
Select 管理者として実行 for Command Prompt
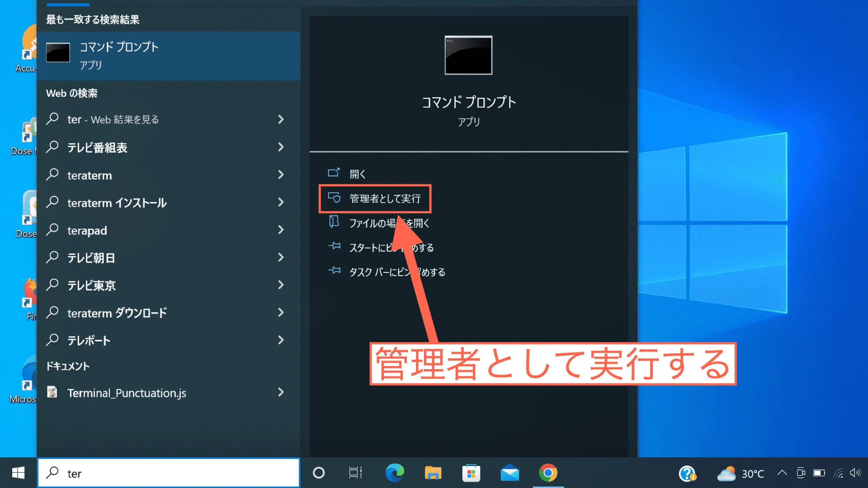click(x=385, y=199)
